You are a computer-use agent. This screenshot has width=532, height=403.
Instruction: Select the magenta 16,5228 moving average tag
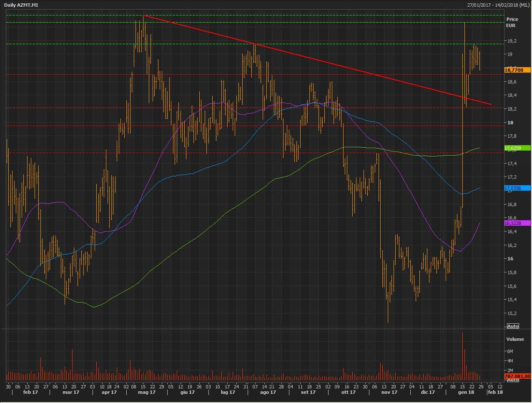[x=517, y=223]
